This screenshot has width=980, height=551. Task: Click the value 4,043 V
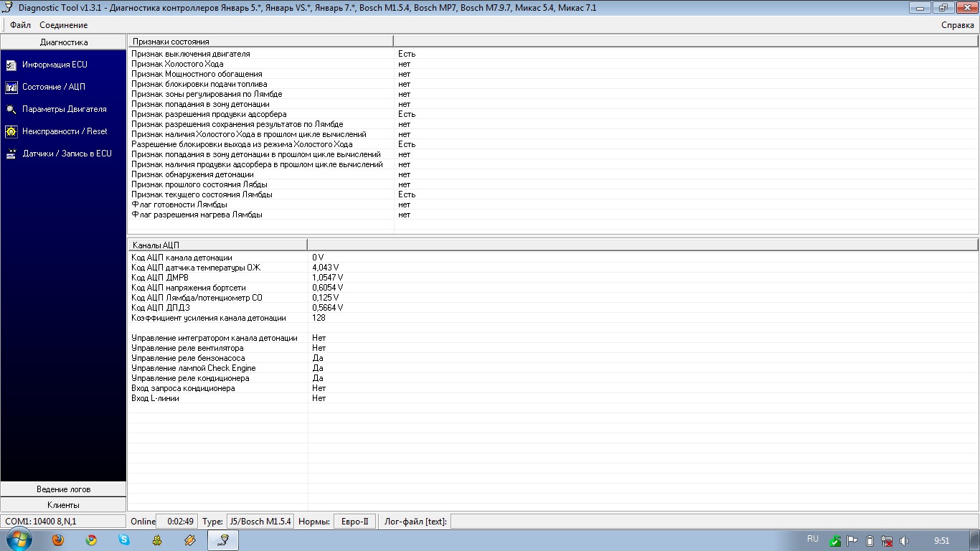326,268
